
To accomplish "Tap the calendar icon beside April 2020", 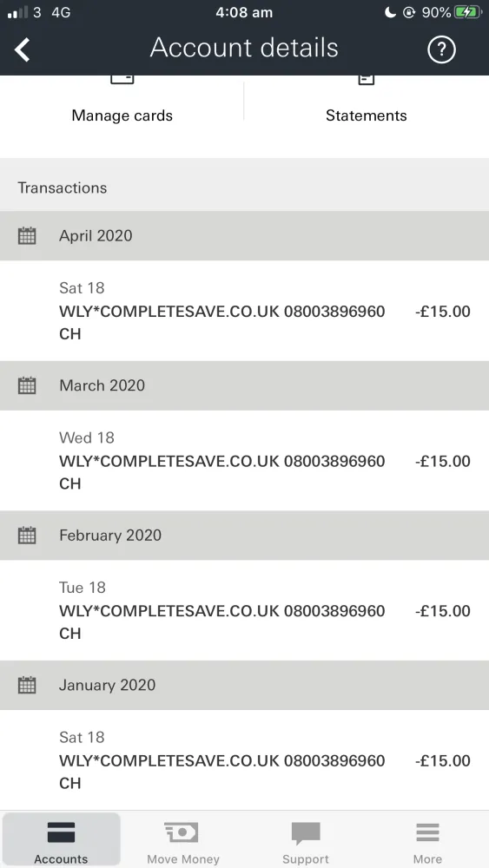I will click(x=27, y=236).
